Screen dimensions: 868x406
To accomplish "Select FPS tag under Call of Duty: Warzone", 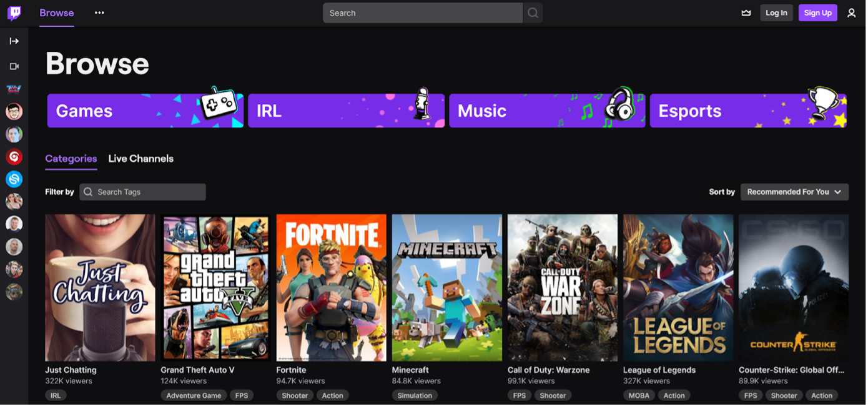I will 520,396.
